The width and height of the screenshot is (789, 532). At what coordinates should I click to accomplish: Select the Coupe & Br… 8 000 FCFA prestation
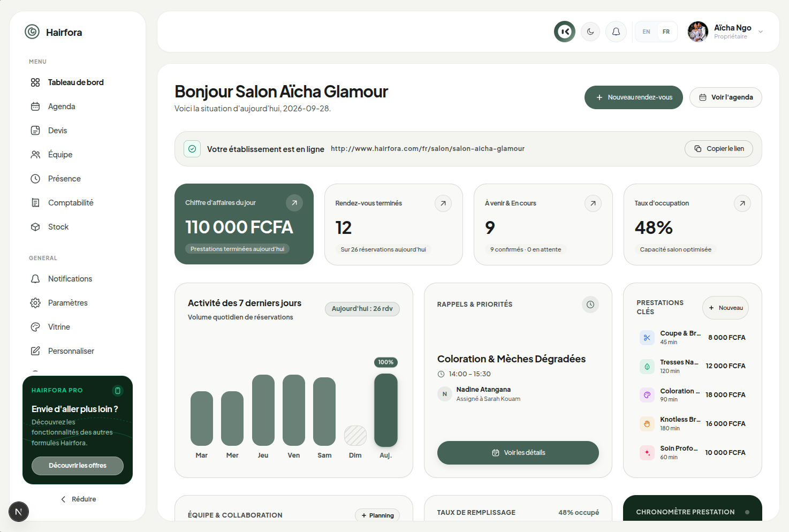tap(693, 338)
